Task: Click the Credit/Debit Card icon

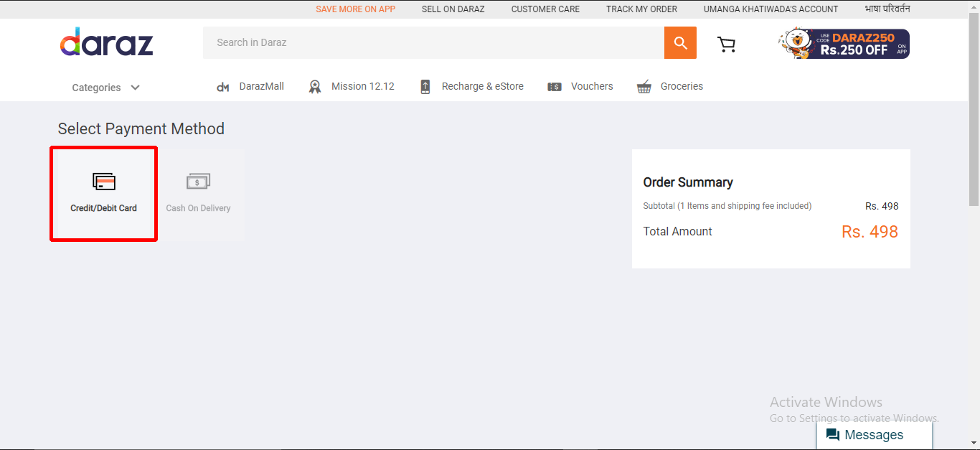Action: pos(104,182)
